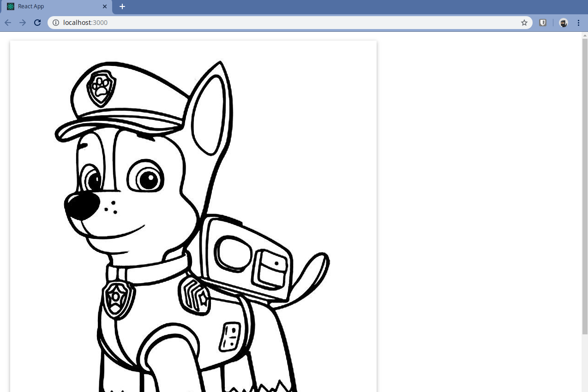Reload the localhost page
This screenshot has height=392, width=588.
point(37,23)
